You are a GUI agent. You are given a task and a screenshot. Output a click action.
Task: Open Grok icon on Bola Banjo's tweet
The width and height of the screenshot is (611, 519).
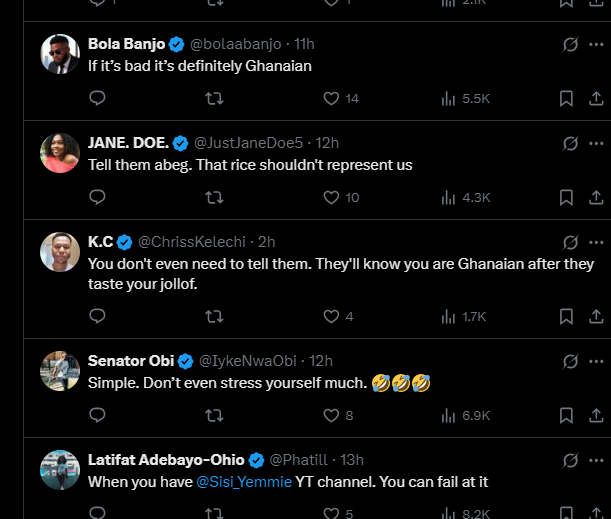(571, 44)
